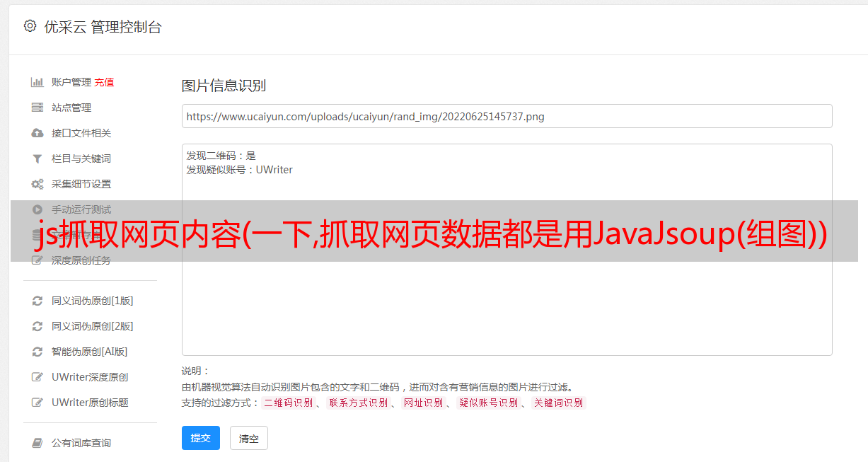Click the 疑似账号识别 tag

click(489, 403)
